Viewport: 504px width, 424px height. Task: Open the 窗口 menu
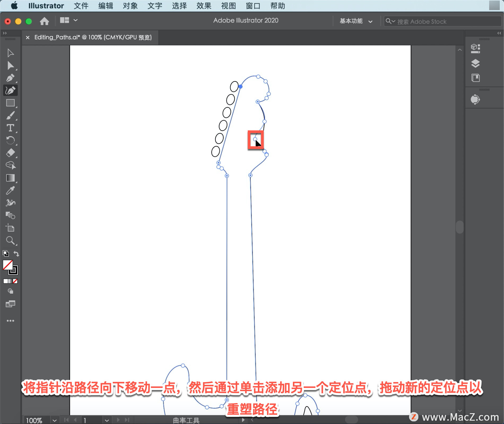[x=253, y=6]
